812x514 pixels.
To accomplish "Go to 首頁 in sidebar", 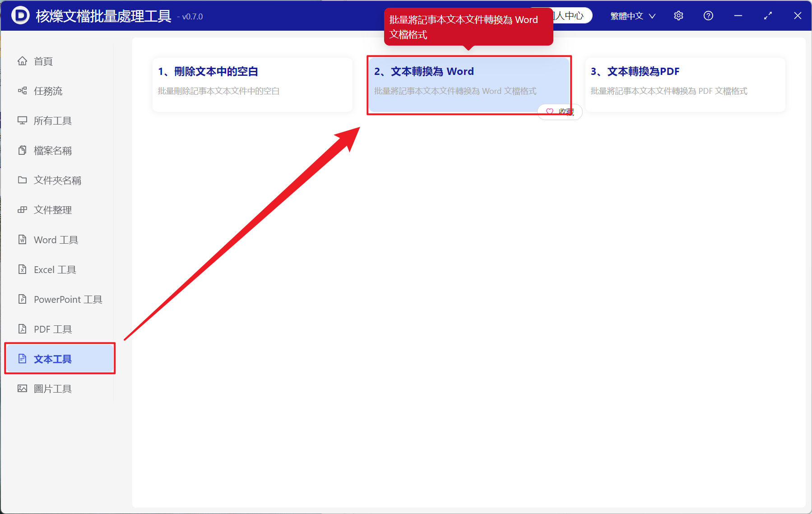I will click(59, 61).
